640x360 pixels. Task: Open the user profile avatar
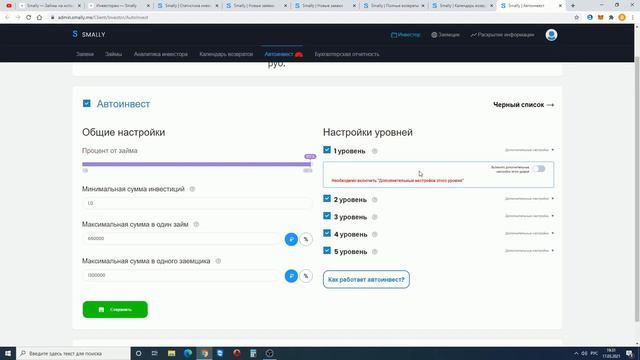coord(551,35)
